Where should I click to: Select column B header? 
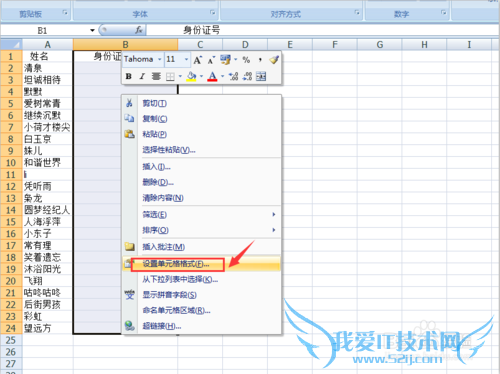(x=125, y=44)
